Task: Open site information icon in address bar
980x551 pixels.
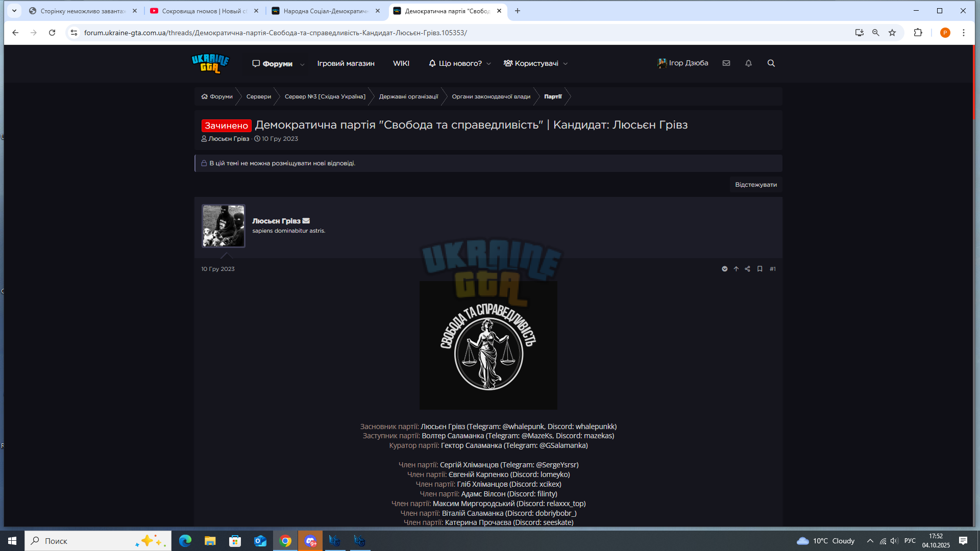Action: [74, 33]
